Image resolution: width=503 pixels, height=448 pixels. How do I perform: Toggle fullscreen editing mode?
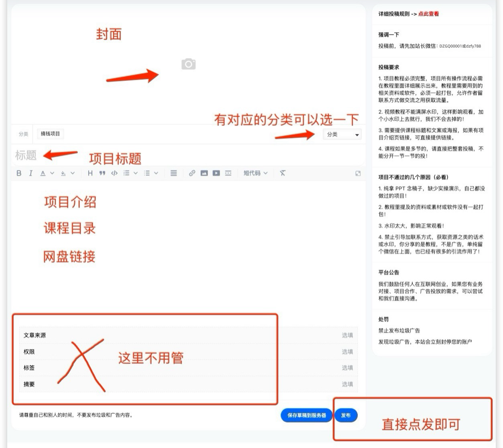[358, 173]
